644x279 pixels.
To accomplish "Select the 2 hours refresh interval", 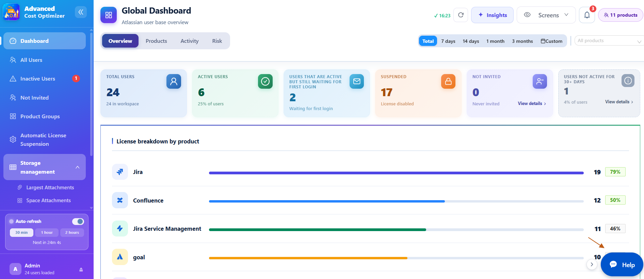I will click(x=72, y=232).
